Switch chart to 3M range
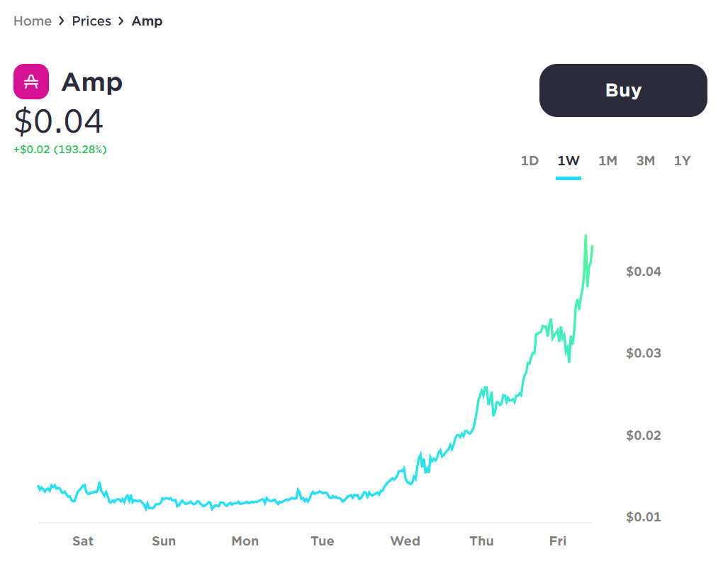Viewport: 728px width, 571px height. click(645, 161)
